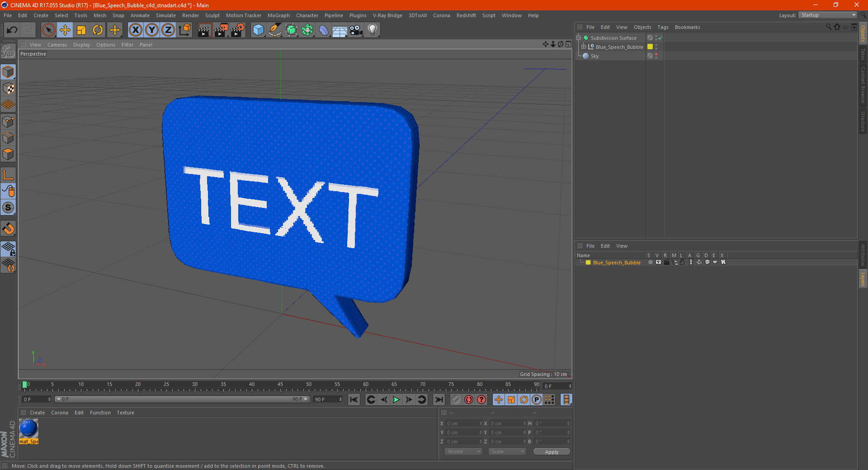Screen dimensions: 868x470
Task: Click the Bend deformer icon
Action: [x=324, y=30]
